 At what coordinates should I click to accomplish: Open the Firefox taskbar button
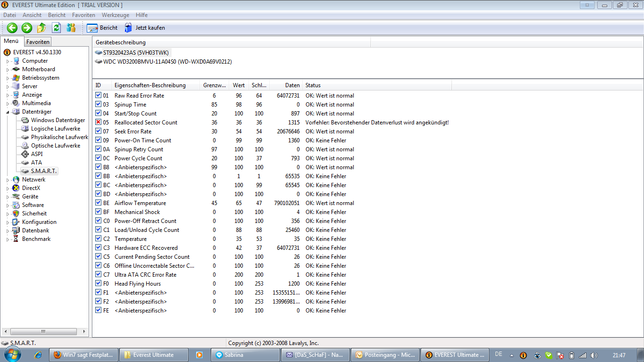tap(83, 355)
